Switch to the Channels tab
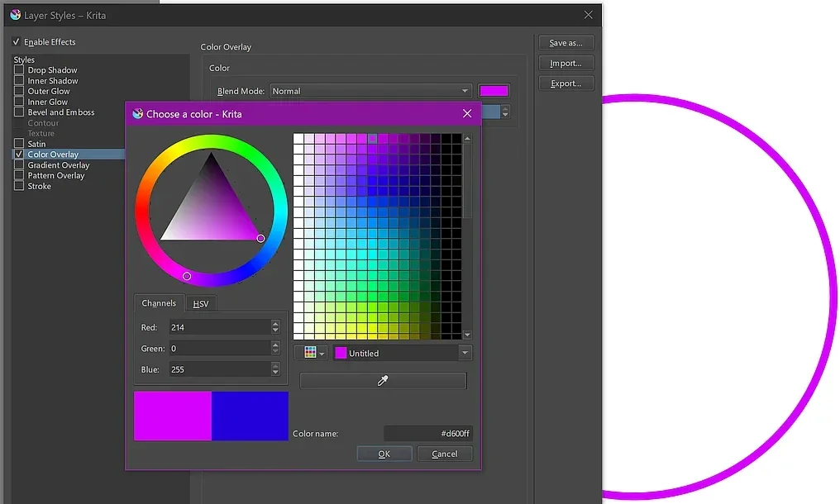 159,303
